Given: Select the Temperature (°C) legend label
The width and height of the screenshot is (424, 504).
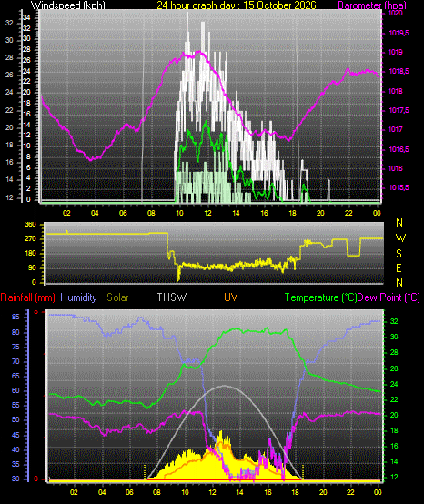Looking at the screenshot, I should (x=321, y=297).
